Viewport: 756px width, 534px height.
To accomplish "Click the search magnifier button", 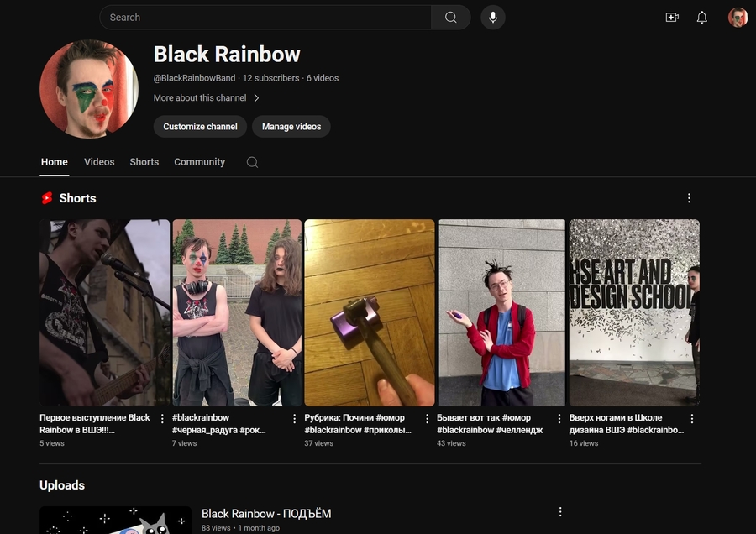I will tap(450, 18).
